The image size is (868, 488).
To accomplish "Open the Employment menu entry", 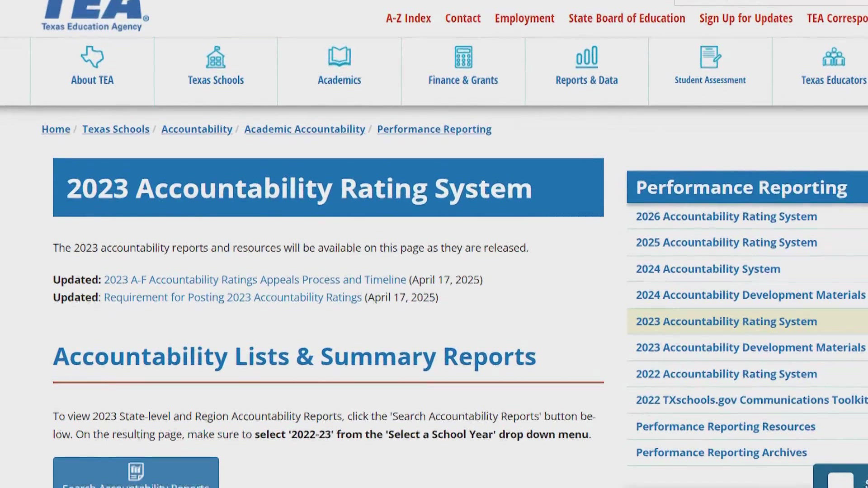I will coord(524,18).
